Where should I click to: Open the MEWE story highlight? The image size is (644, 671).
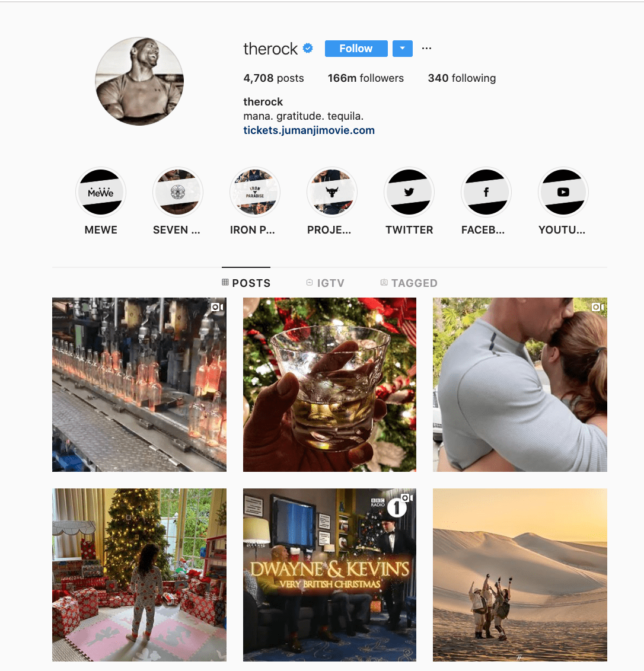[x=101, y=192]
